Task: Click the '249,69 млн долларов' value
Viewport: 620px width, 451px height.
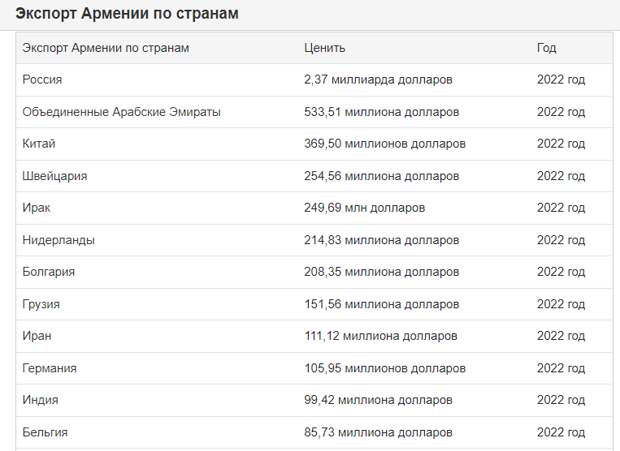Action: (x=365, y=208)
